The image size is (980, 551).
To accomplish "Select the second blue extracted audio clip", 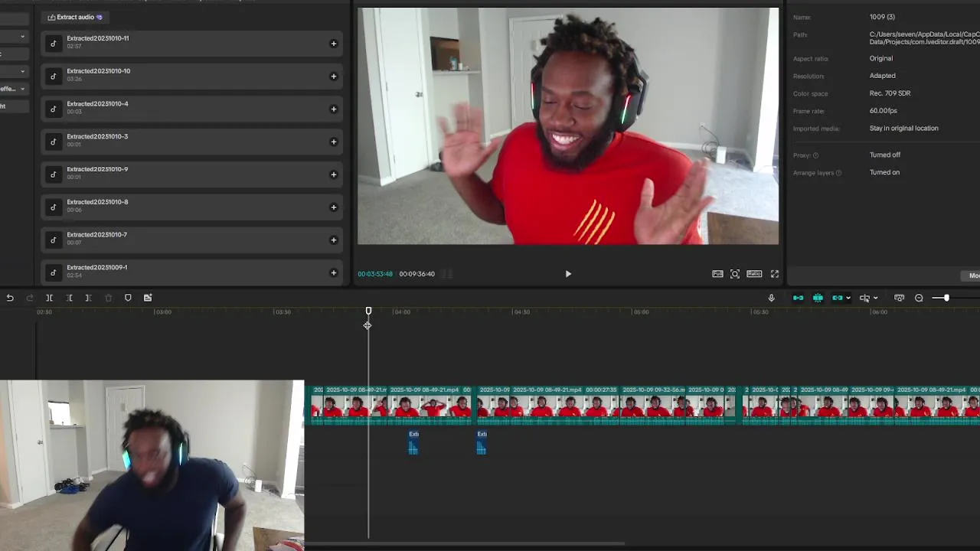I will click(482, 442).
